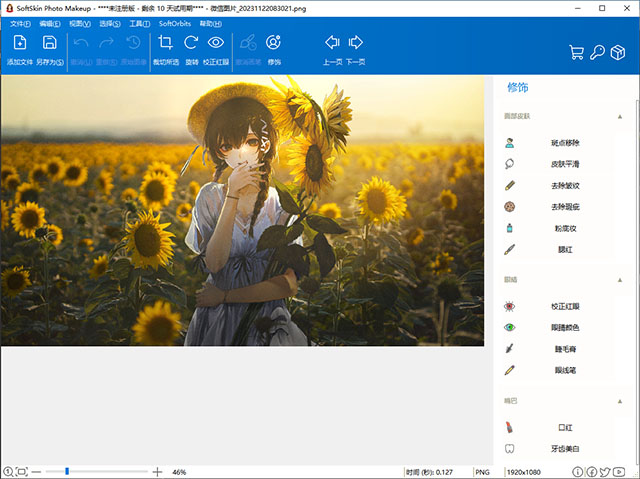Select the red-eye correction (校正红眼) toolbar icon
Viewport: 640px width, 479px height.
click(215, 44)
